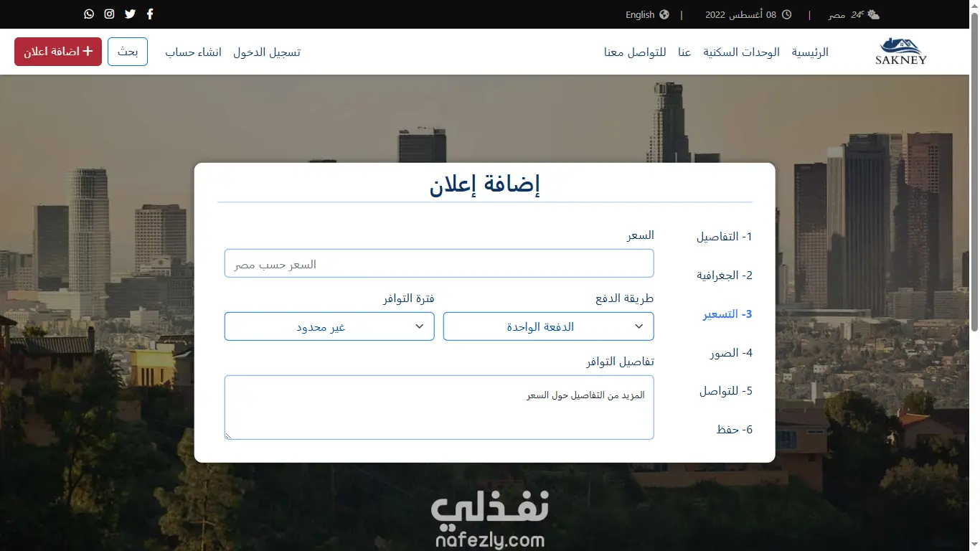Click the السعر field label
This screenshot has width=980, height=551.
click(x=641, y=235)
